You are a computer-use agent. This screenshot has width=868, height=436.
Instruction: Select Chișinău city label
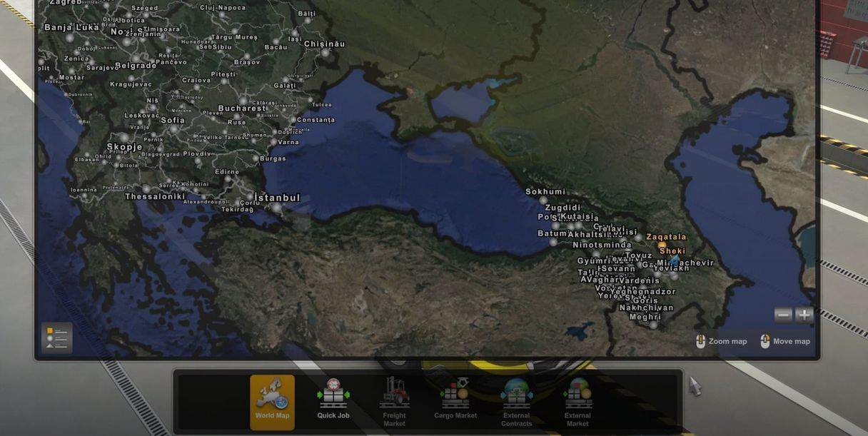tap(324, 45)
